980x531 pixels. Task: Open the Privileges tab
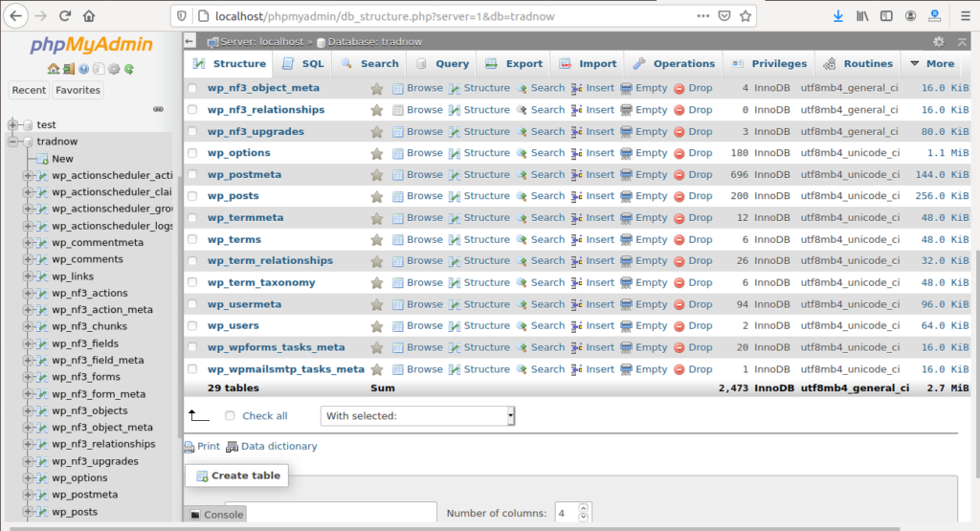point(769,64)
